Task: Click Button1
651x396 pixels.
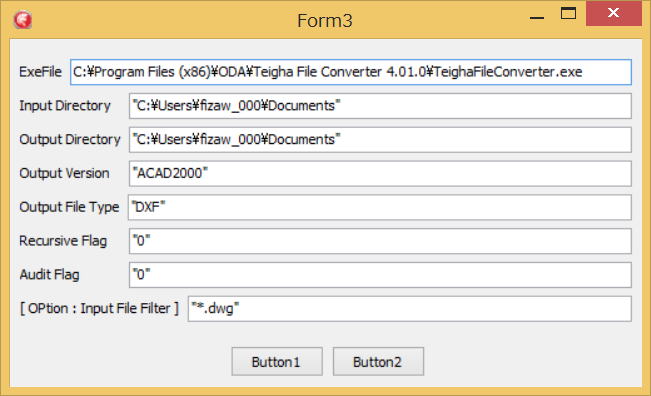Action: tap(277, 362)
